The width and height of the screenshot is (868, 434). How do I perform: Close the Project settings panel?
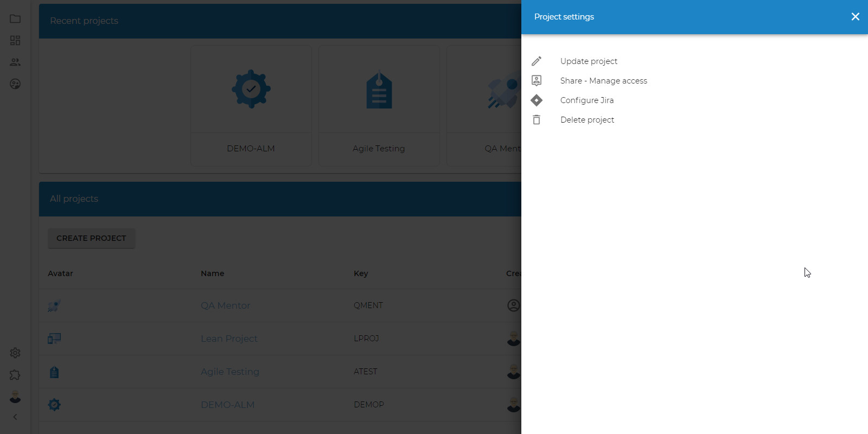856,17
